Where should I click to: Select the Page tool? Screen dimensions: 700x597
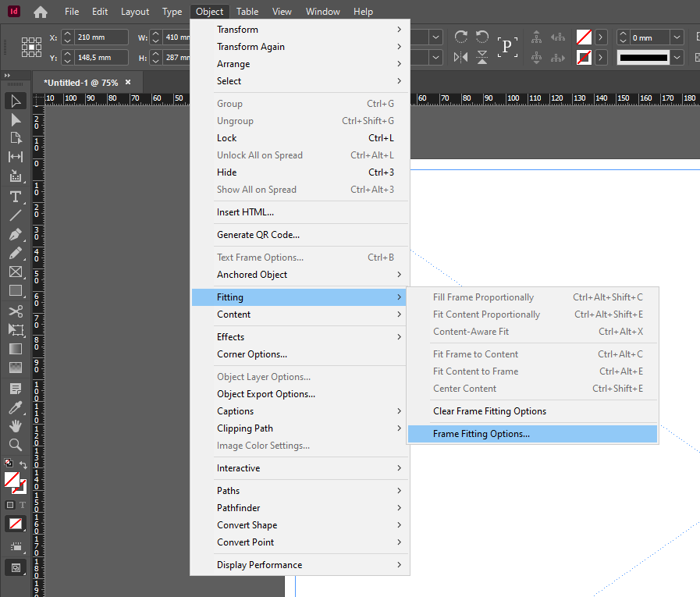(16, 138)
